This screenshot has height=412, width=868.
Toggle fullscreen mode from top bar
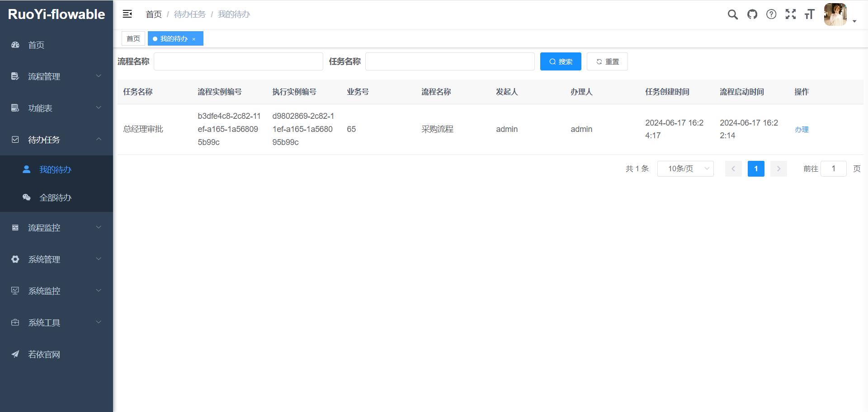pyautogui.click(x=791, y=14)
